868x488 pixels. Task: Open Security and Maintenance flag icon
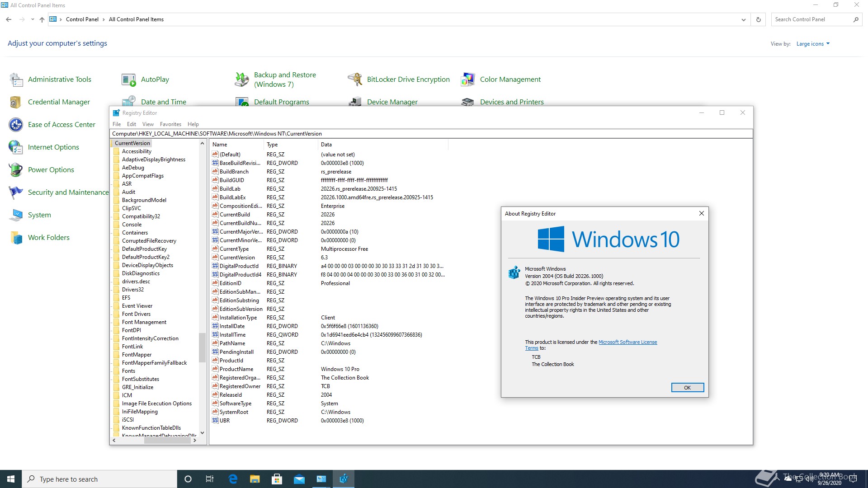[x=16, y=192]
